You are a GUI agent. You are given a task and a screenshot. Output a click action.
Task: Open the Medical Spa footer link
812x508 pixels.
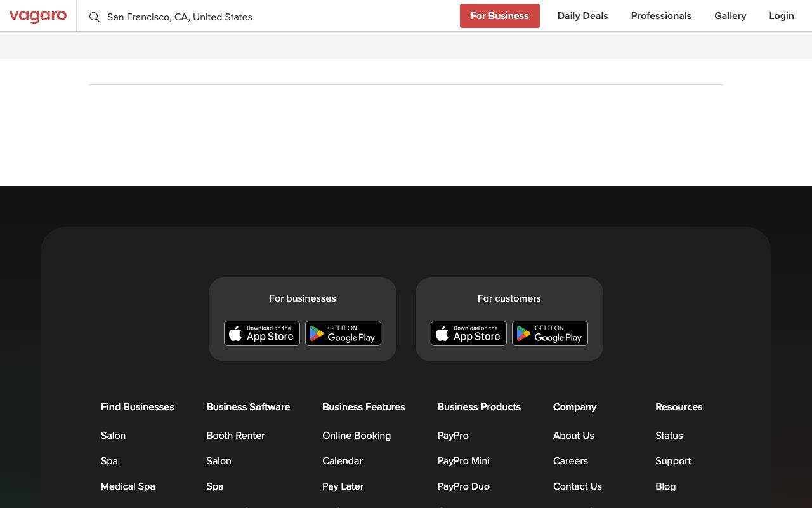(128, 486)
